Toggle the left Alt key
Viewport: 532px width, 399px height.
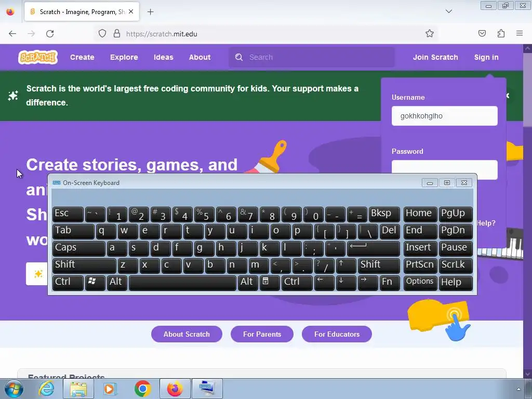[x=117, y=282]
